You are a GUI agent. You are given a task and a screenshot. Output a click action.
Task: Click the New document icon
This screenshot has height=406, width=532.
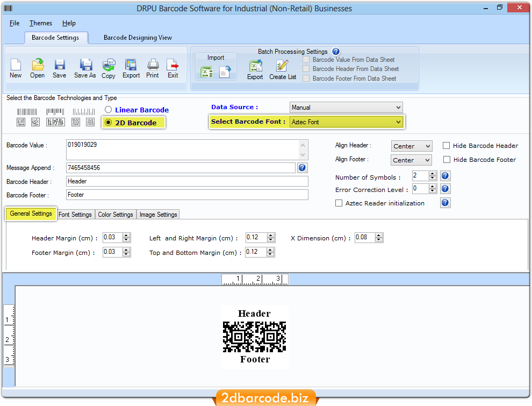[x=16, y=68]
